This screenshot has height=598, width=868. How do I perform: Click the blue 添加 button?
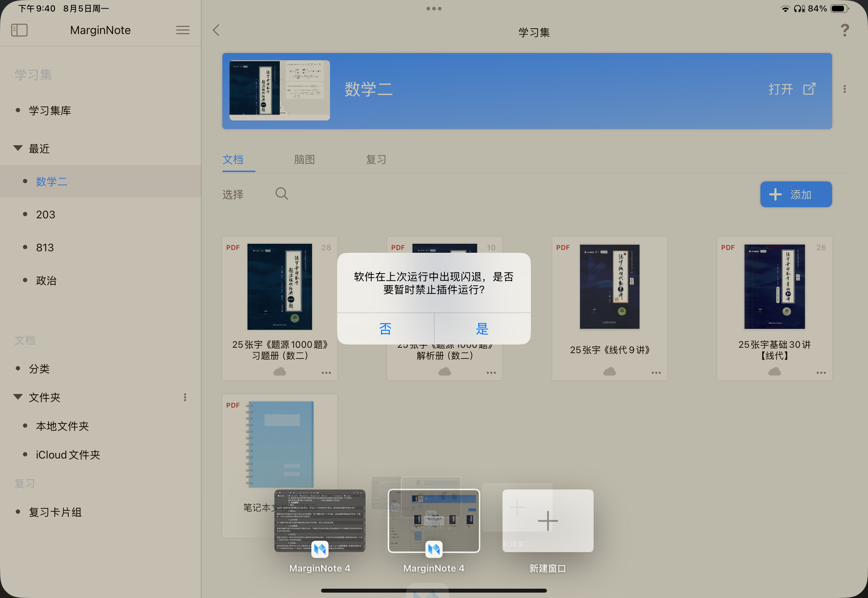(796, 194)
